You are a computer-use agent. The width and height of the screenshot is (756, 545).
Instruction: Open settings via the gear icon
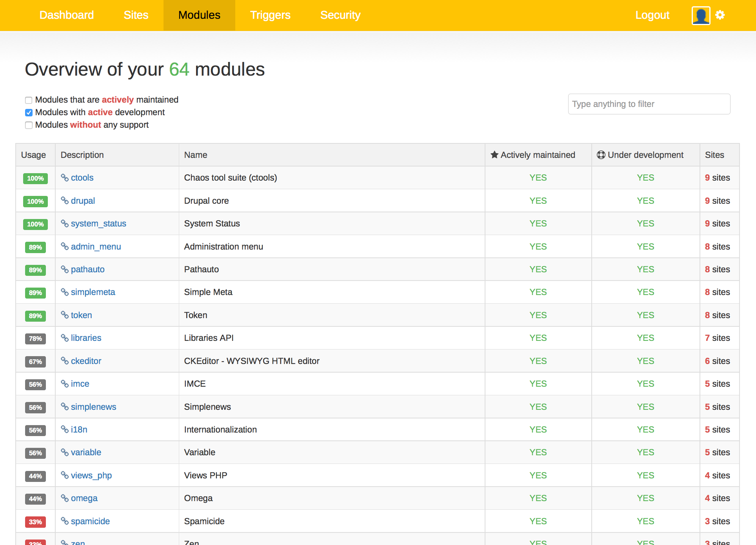720,15
